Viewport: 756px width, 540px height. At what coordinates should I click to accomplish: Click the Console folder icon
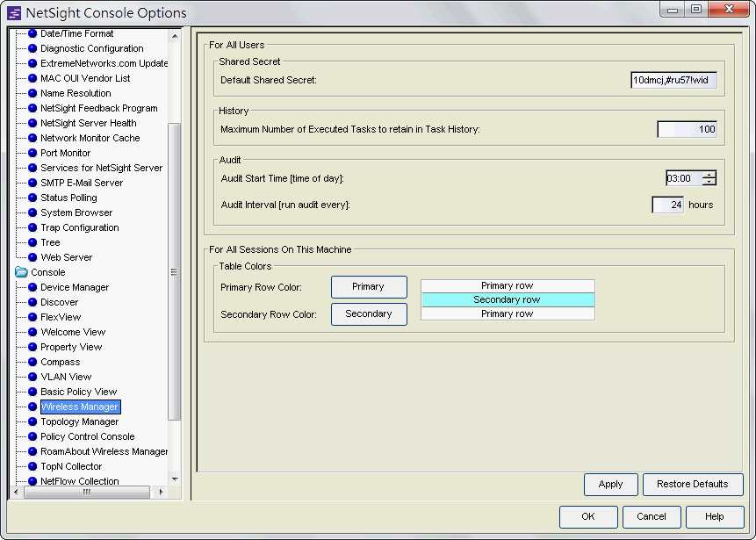(21, 272)
